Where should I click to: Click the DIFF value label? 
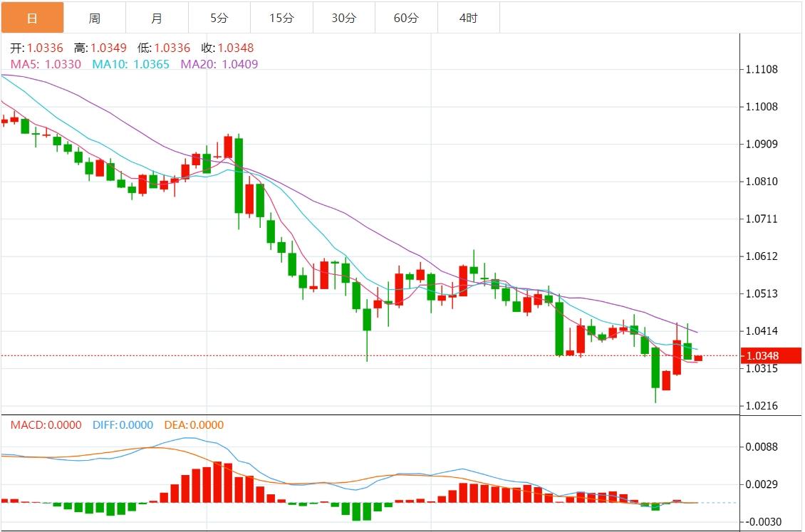pyautogui.click(x=123, y=425)
